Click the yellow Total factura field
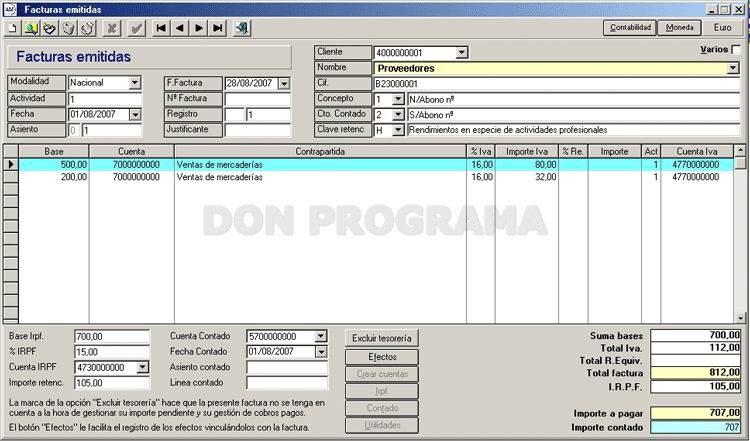This screenshot has width=750, height=441. (x=695, y=373)
